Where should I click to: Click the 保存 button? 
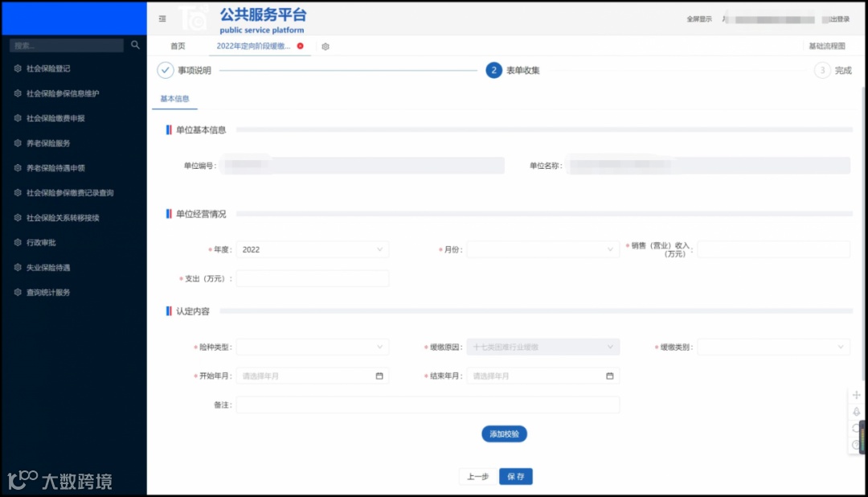point(516,477)
